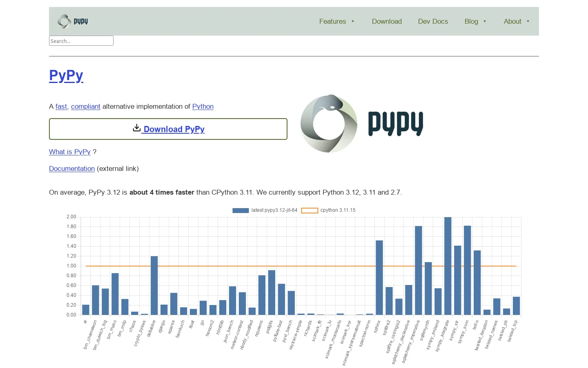Click the sympy_sum bar in chart
588x368 pixels.
coord(468,270)
